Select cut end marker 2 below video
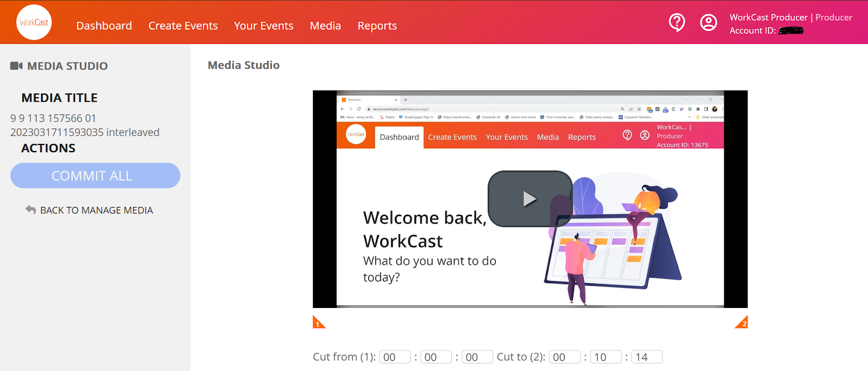868x371 pixels. pos(742,322)
